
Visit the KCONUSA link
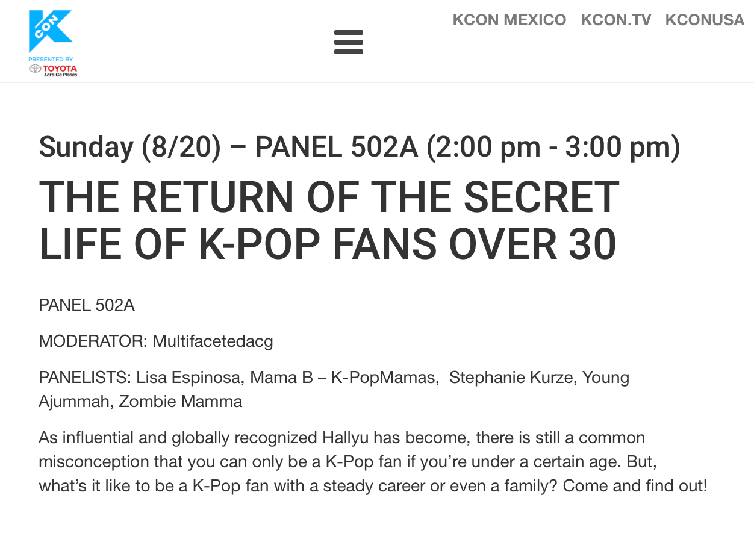[x=705, y=20]
